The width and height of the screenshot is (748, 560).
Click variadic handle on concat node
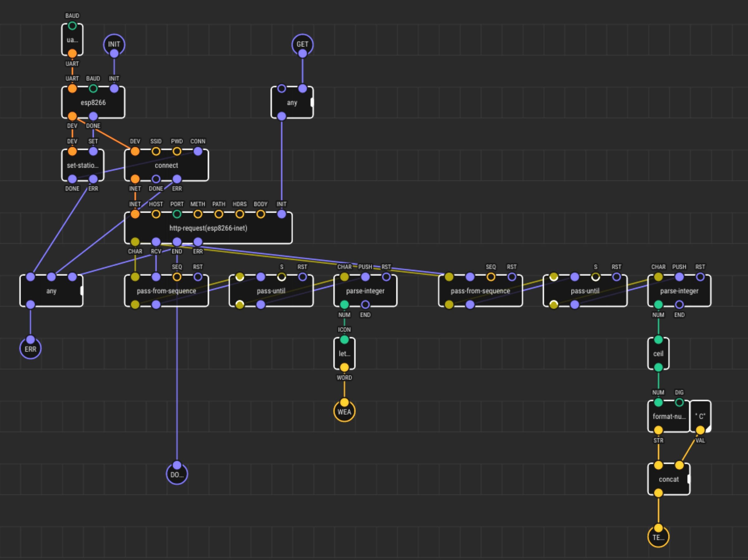coord(689,479)
